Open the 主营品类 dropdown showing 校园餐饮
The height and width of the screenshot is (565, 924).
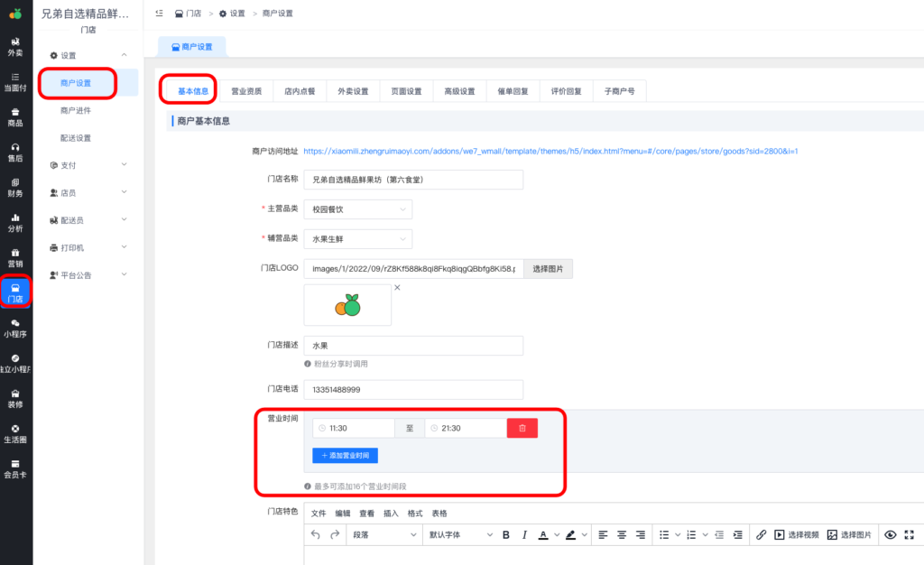click(357, 208)
